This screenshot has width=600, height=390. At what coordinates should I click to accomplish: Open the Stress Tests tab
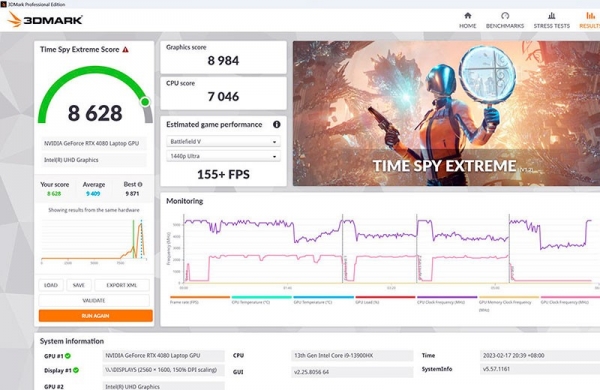pyautogui.click(x=551, y=20)
